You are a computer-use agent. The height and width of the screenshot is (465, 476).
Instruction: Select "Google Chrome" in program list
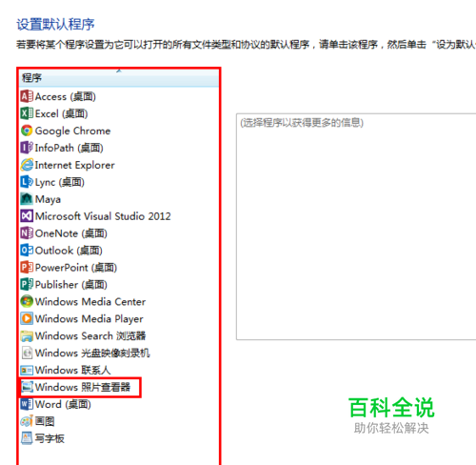pos(72,131)
